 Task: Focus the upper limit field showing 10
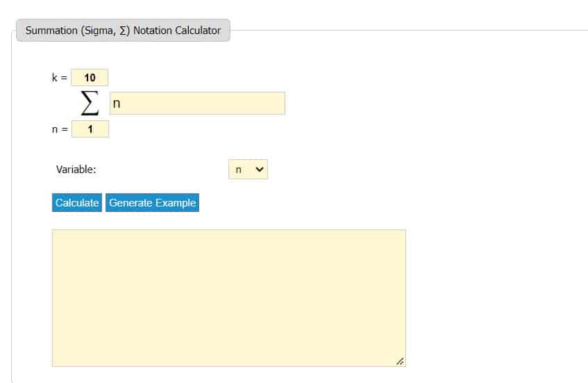[90, 78]
